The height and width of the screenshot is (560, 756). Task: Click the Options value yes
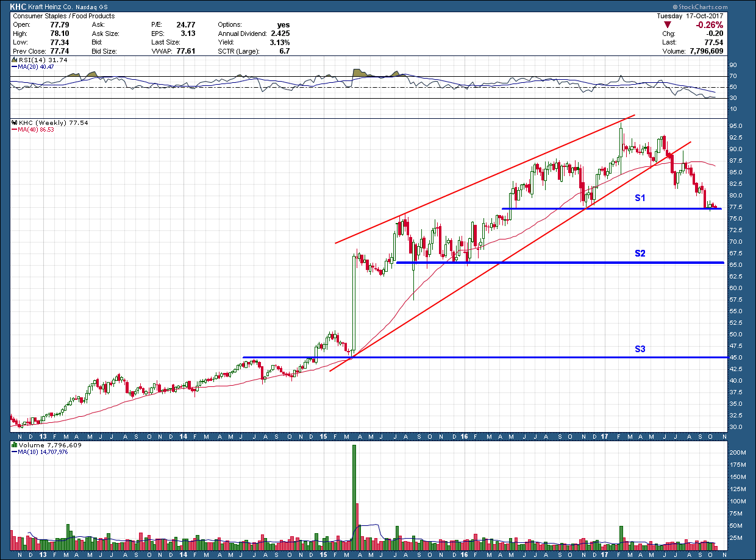click(x=283, y=25)
